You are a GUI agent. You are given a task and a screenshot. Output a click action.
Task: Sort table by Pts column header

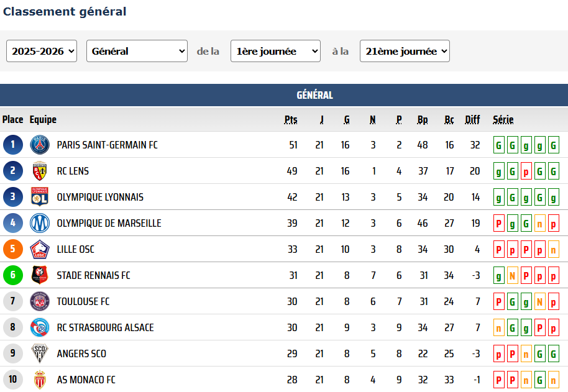pyautogui.click(x=291, y=120)
